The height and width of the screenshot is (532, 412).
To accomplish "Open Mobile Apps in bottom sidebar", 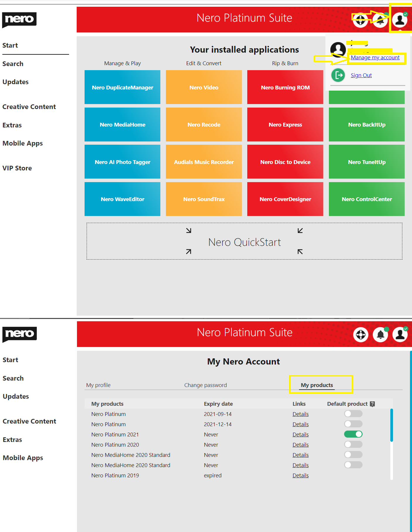I will click(23, 458).
